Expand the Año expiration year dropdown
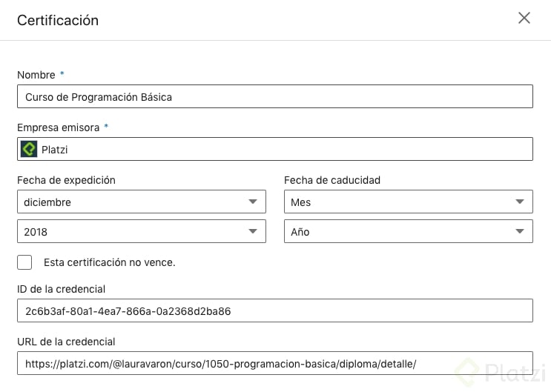The width and height of the screenshot is (551, 392). coord(409,231)
